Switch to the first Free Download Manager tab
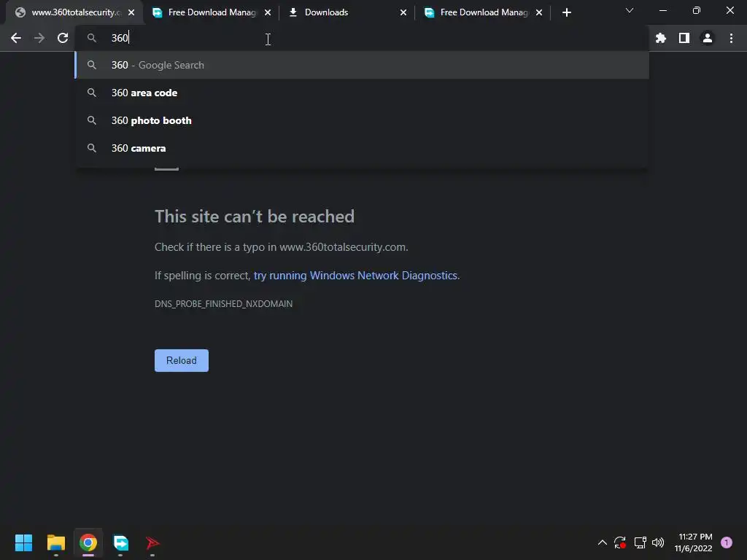The image size is (747, 560). [211, 13]
